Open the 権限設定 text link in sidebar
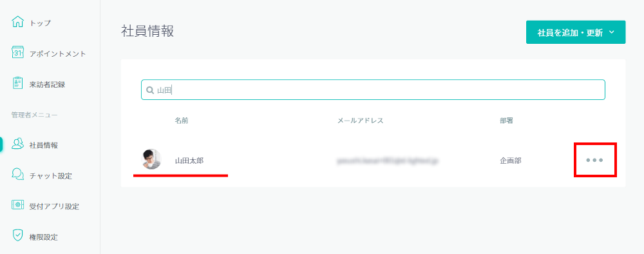Screen dimensions: 644x254 tap(44, 237)
